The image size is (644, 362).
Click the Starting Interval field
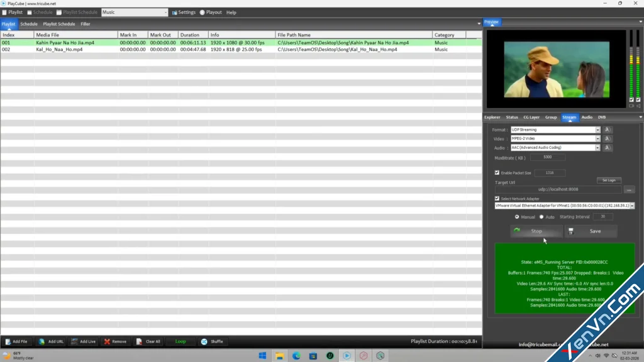(x=603, y=217)
